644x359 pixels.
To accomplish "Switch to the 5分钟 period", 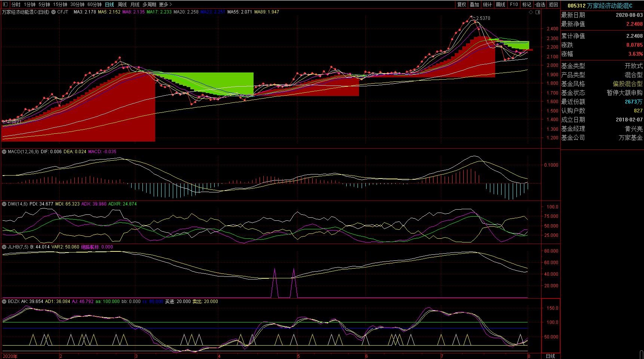I will [x=44, y=4].
